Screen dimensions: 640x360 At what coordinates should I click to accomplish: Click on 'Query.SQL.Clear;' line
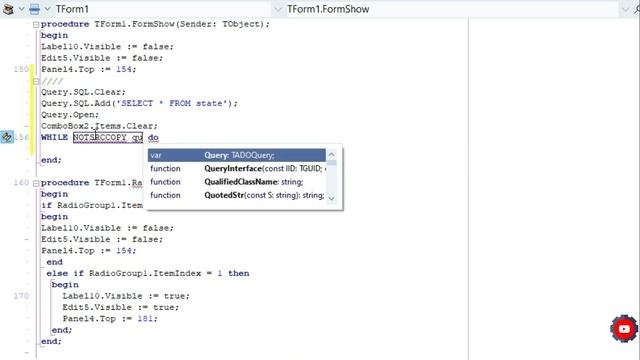point(83,92)
